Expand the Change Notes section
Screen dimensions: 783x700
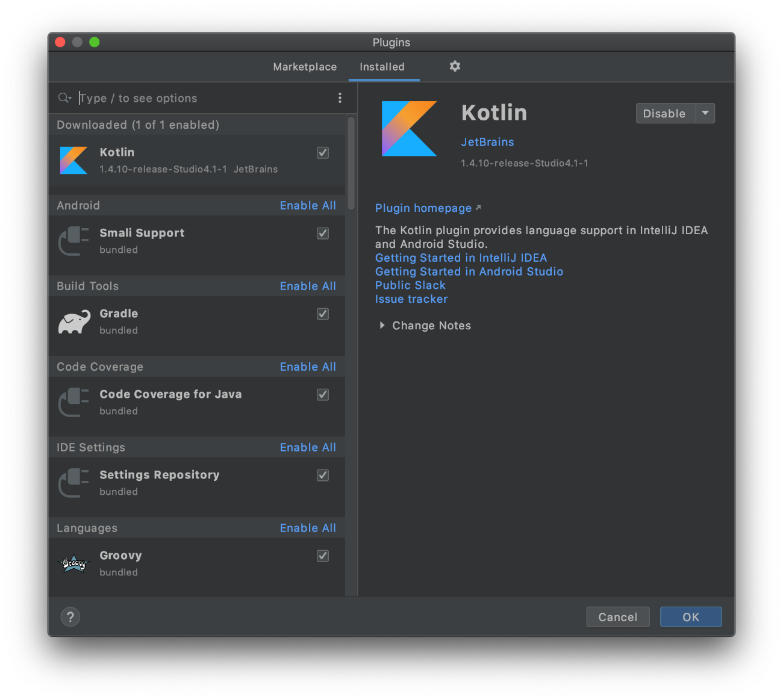coord(382,326)
